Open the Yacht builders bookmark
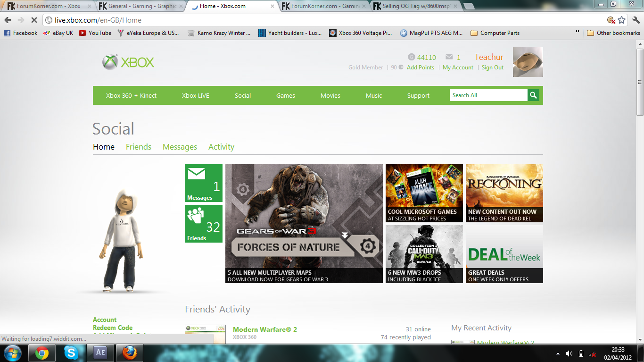 (290, 33)
